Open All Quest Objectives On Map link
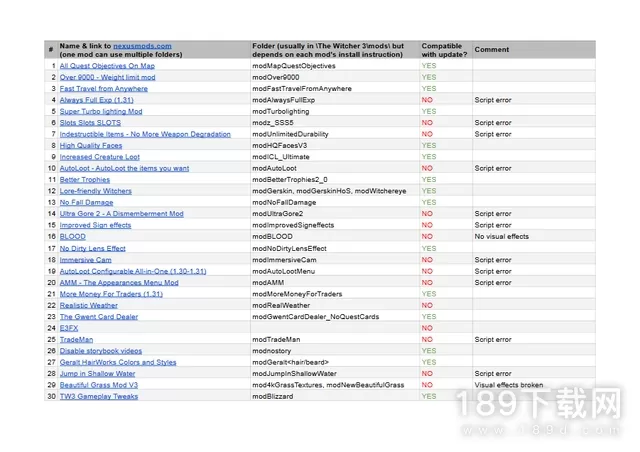 107,66
